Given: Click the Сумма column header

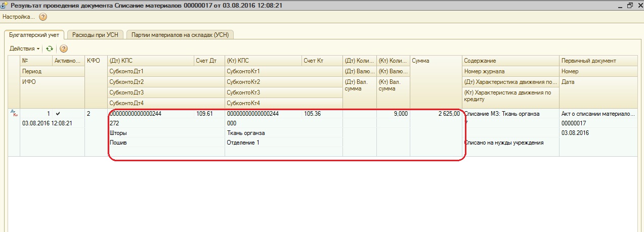Looking at the screenshot, I should click(436, 61).
